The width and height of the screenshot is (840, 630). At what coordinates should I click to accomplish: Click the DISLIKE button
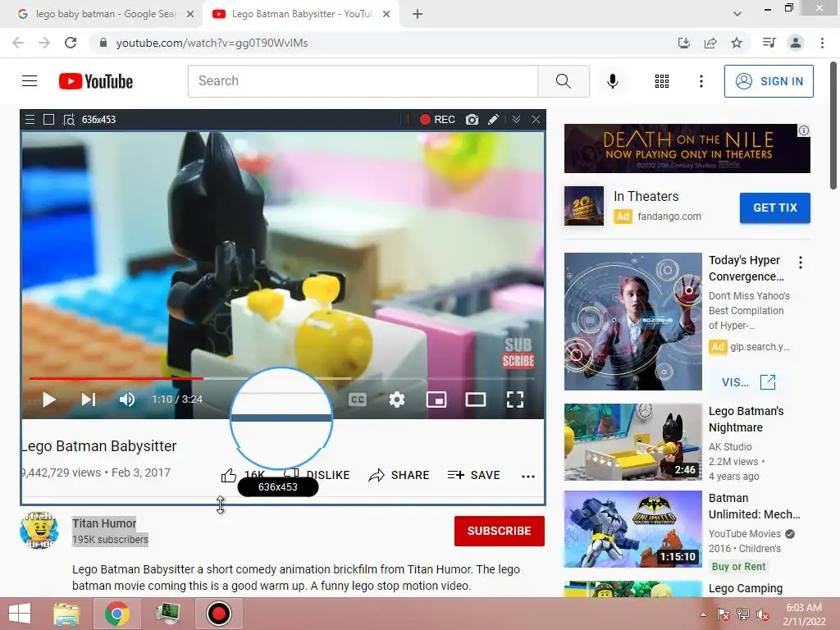click(328, 475)
